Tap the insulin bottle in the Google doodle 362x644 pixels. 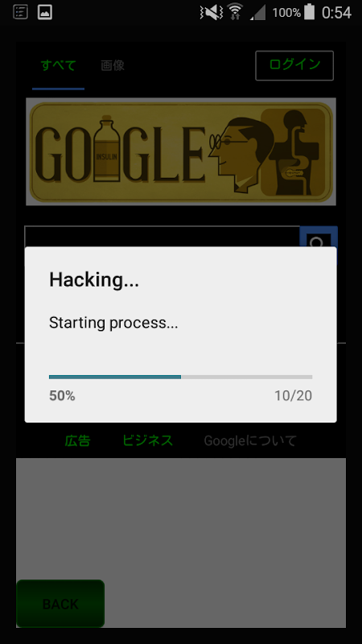pyautogui.click(x=107, y=149)
